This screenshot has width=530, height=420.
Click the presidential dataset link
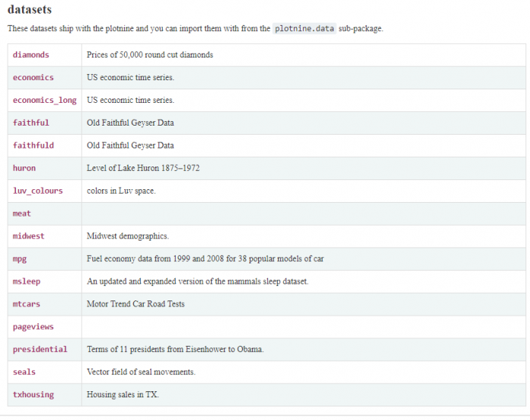[40, 350]
